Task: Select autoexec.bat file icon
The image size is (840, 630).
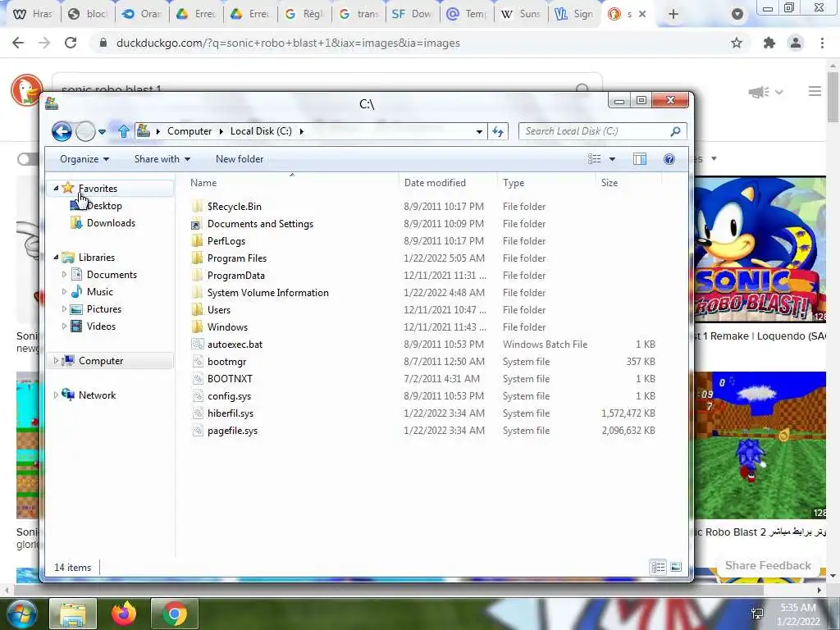Action: coord(197,345)
